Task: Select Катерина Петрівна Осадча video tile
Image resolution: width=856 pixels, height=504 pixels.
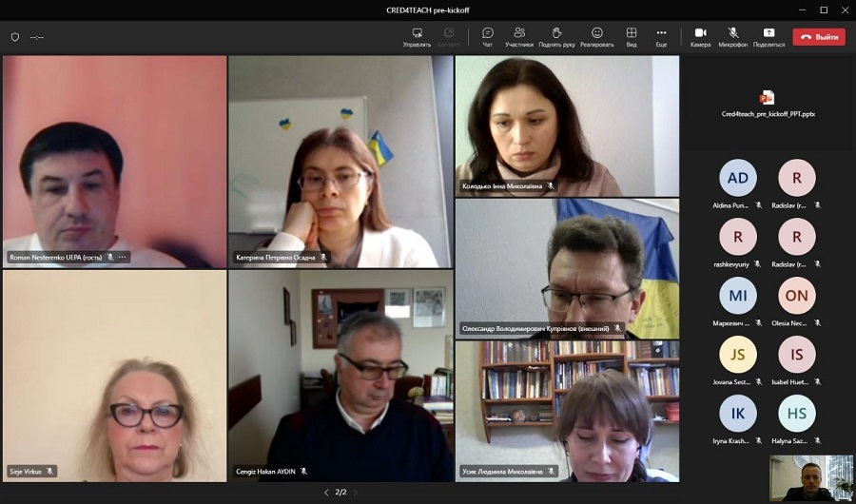Action: pyautogui.click(x=340, y=162)
